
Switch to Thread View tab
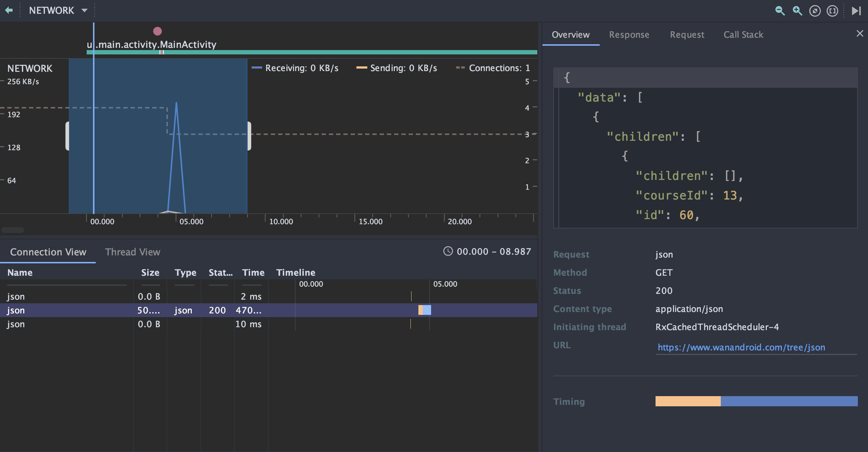pos(132,252)
